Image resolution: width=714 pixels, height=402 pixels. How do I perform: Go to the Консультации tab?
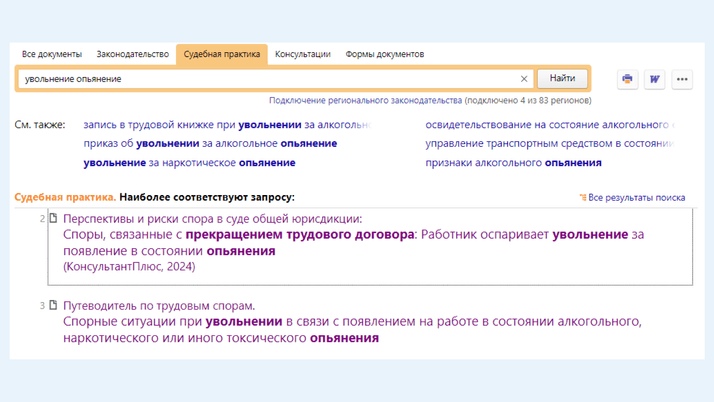coord(303,54)
